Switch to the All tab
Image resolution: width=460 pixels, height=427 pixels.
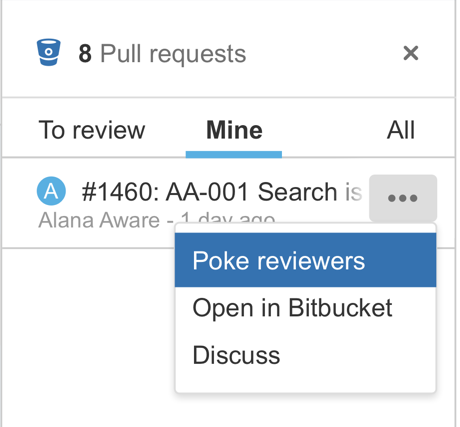[401, 130]
